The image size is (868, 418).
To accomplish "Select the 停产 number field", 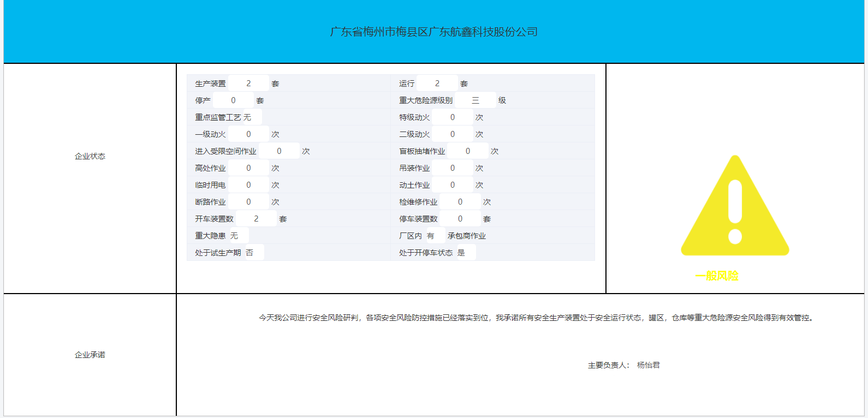I will pyautogui.click(x=233, y=100).
